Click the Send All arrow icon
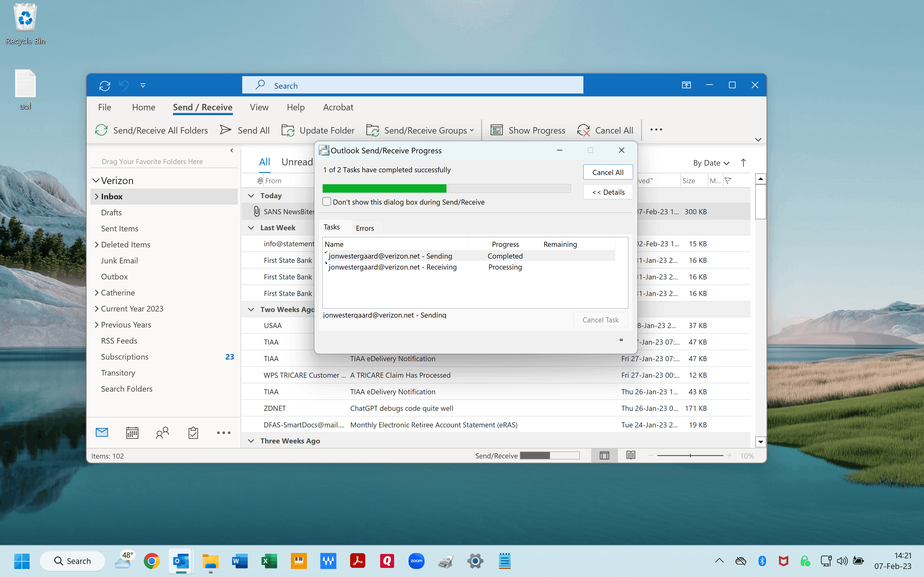This screenshot has height=577, width=924. 226,130
